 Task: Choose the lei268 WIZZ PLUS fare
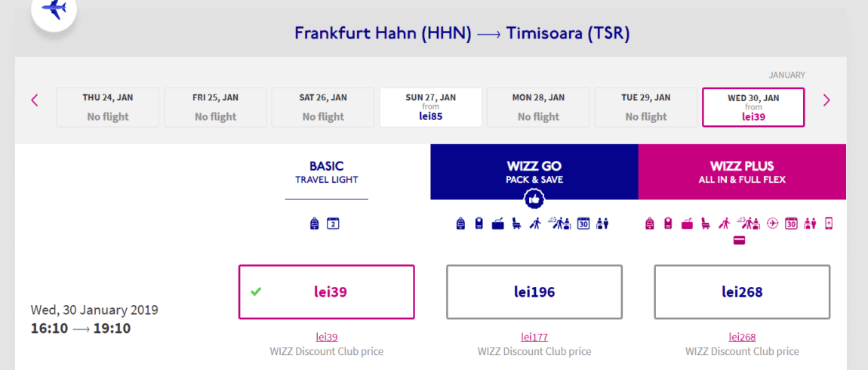[x=743, y=292]
